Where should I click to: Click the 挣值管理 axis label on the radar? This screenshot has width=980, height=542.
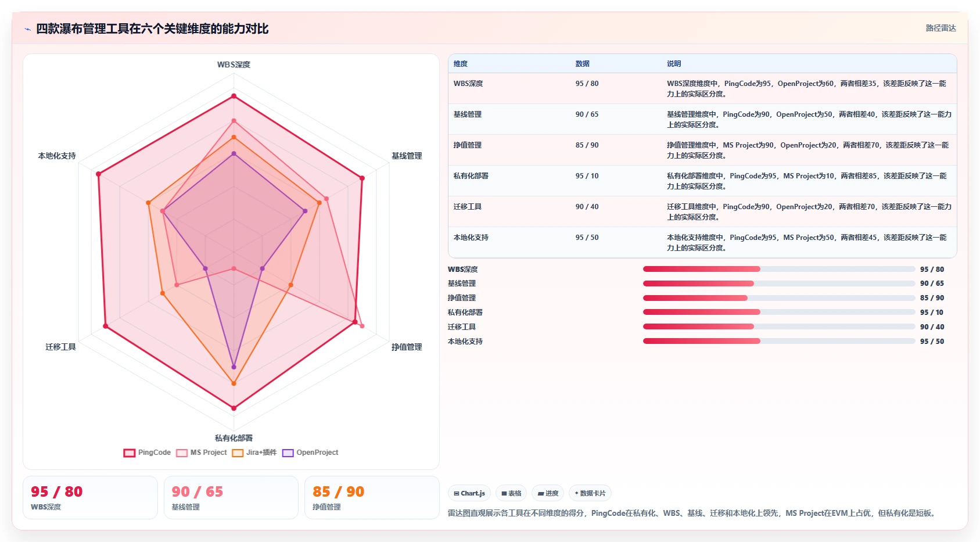(x=407, y=347)
